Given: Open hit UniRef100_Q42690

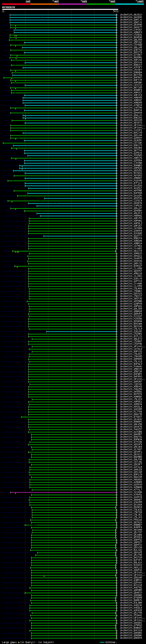Looking at the screenshot, I should click(131, 18).
